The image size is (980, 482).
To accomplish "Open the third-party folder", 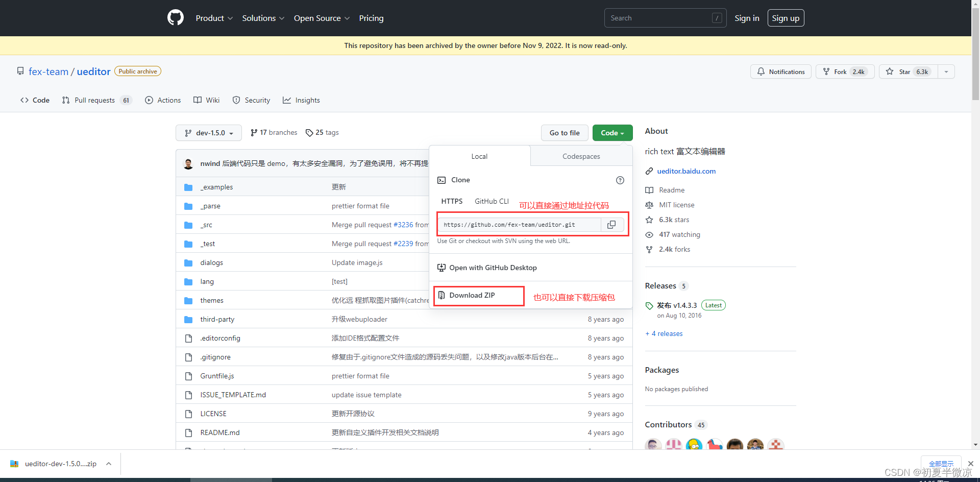I will (x=217, y=319).
